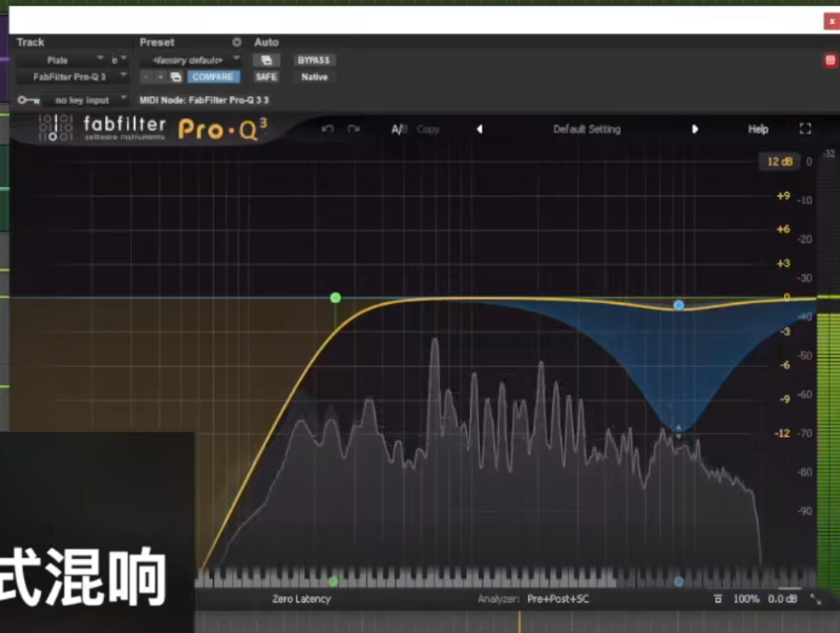
Task: Open the Default Setting preset menu
Action: (x=586, y=129)
